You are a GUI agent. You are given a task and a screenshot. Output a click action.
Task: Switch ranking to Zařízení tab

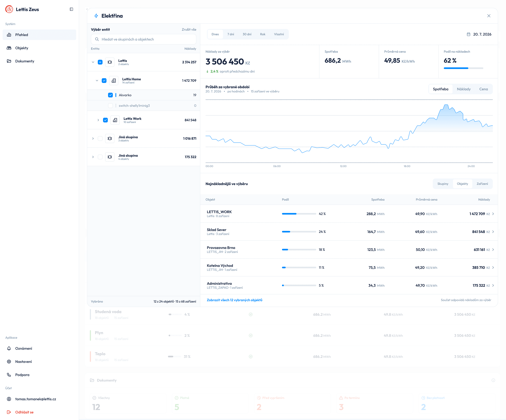coord(482,184)
